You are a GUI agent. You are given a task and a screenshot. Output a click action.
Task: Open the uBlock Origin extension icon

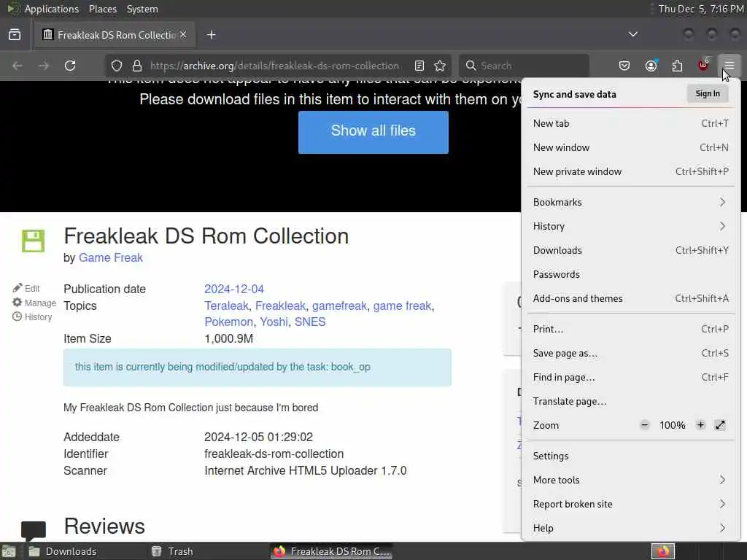(703, 66)
